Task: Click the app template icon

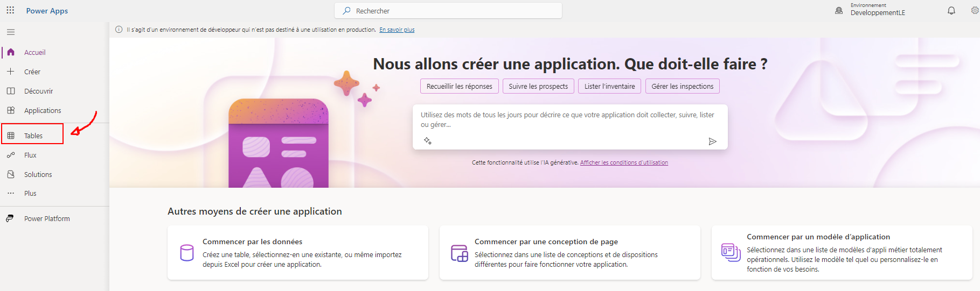Action: coord(731,252)
